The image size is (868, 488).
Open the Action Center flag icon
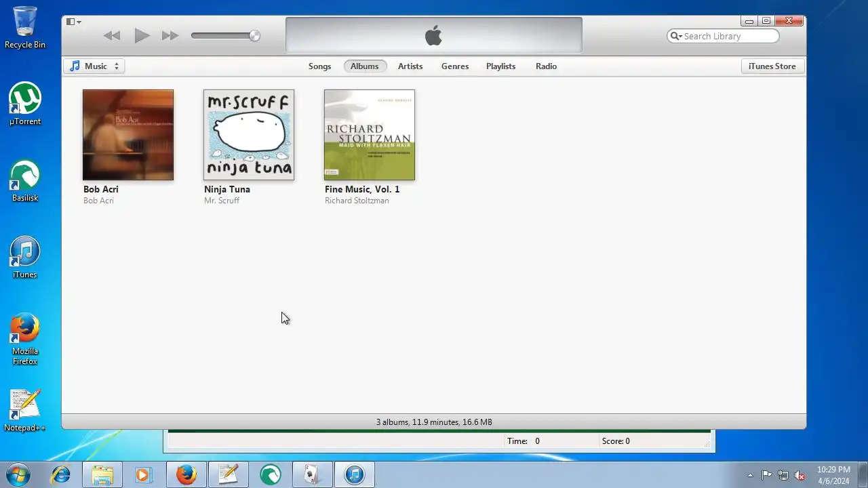pos(766,475)
